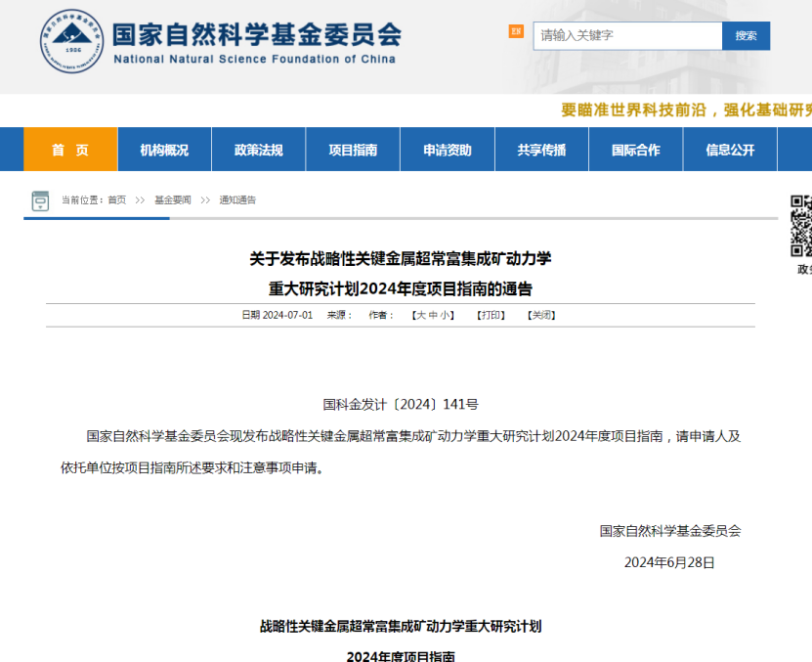
Task: Open the 首页 home tab
Action: 70,150
